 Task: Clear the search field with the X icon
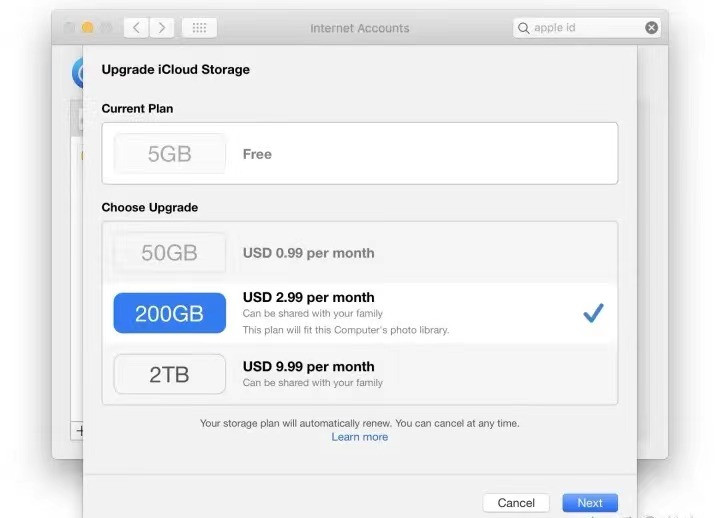[651, 28]
